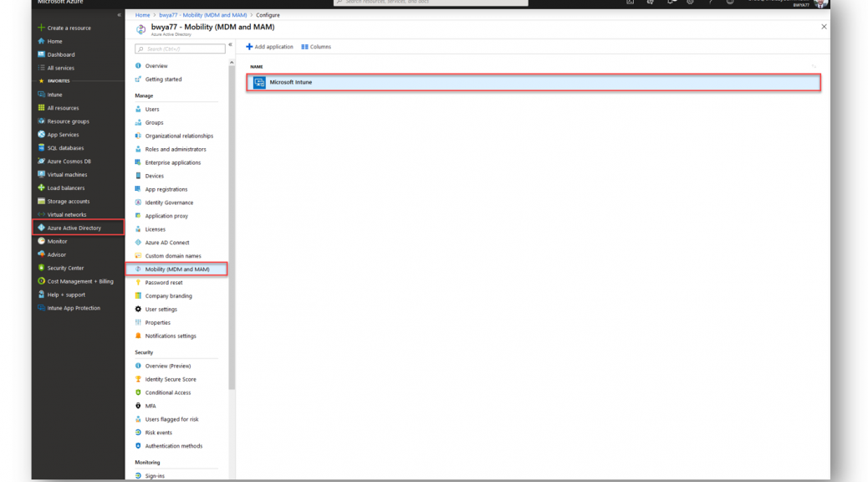Open App registrations
Image resolution: width=868 pixels, height=482 pixels.
tap(166, 189)
